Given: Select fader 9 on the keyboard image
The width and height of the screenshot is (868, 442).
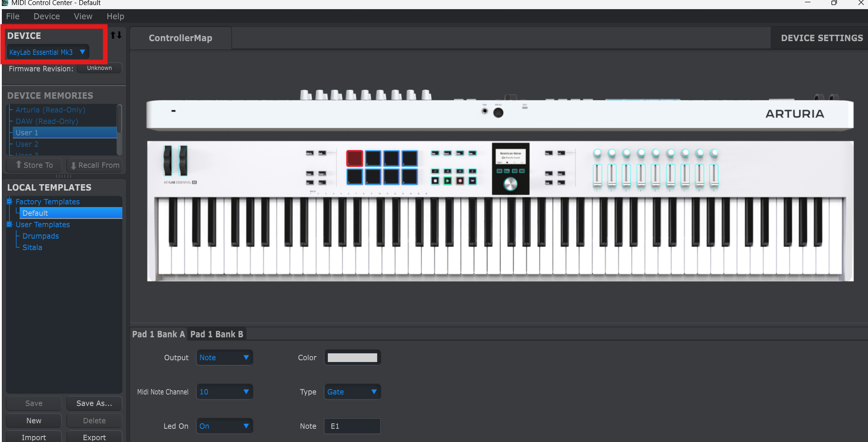Looking at the screenshot, I should (714, 176).
